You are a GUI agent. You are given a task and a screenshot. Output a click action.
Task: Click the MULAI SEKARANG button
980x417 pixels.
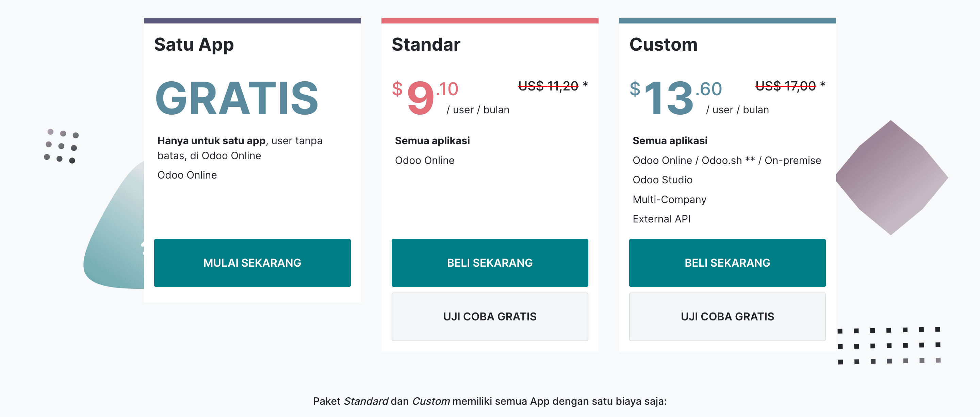point(252,263)
